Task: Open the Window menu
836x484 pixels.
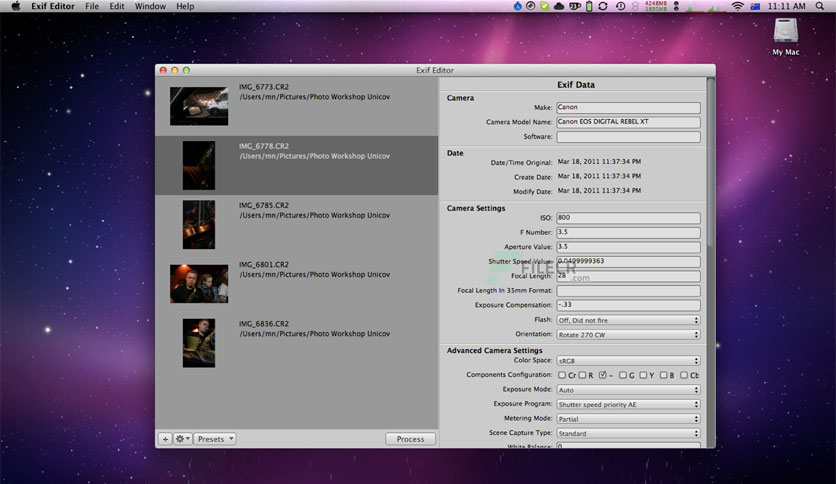Action: click(x=150, y=6)
